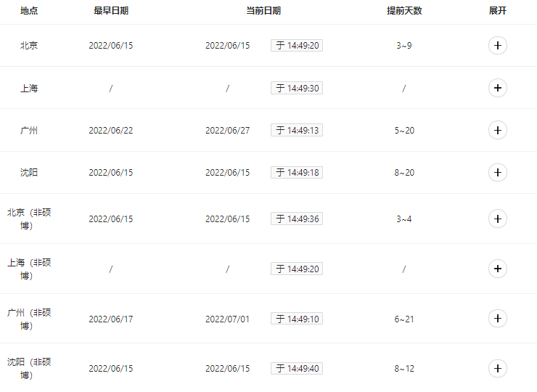Expand the 北京 row details
This screenshot has height=392, width=537.
(497, 46)
